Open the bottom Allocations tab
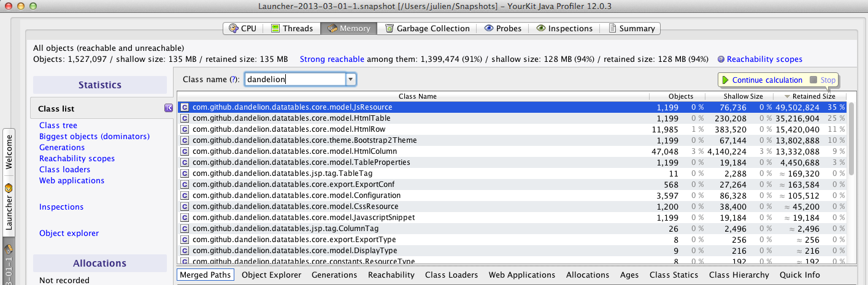The image size is (868, 285). pos(588,275)
